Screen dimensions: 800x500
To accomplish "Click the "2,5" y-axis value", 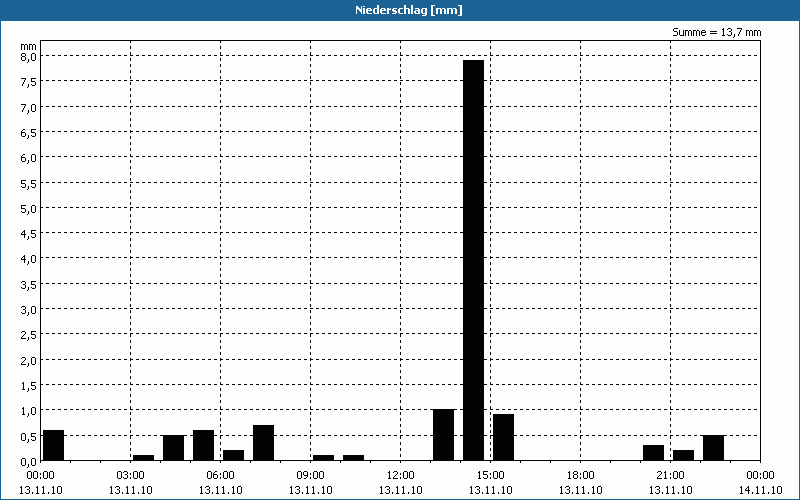I will pos(28,335).
